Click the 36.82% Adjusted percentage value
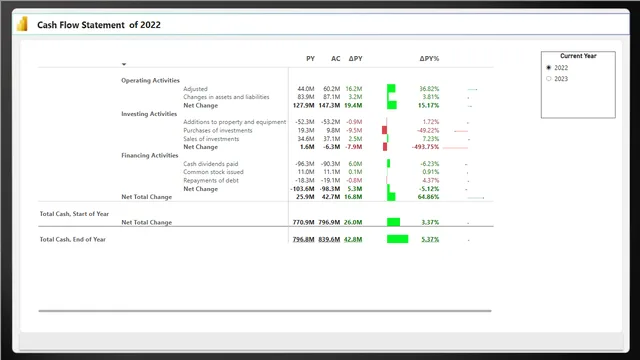 [x=429, y=89]
